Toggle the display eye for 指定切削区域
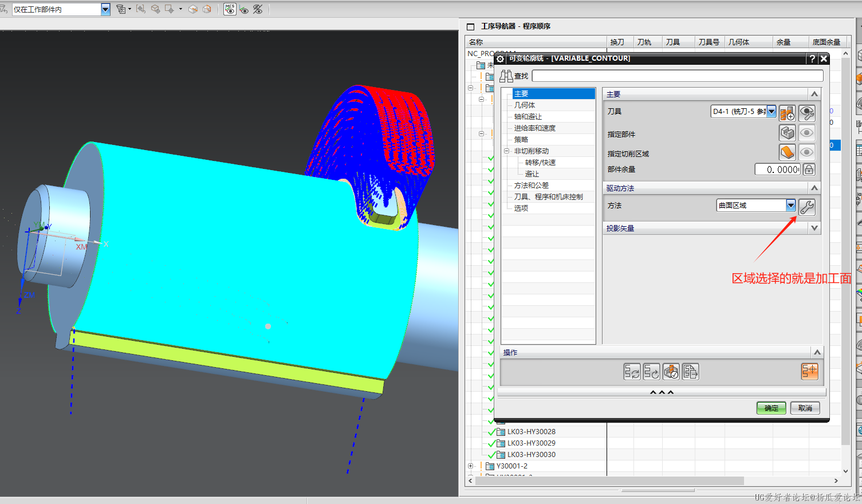Screen dimensions: 862x504 click(806, 152)
